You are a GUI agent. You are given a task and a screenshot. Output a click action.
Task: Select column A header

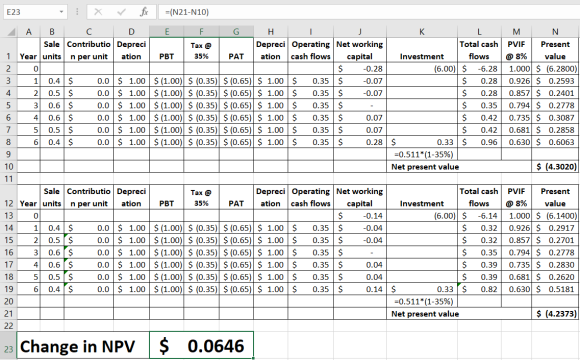[x=28, y=32]
